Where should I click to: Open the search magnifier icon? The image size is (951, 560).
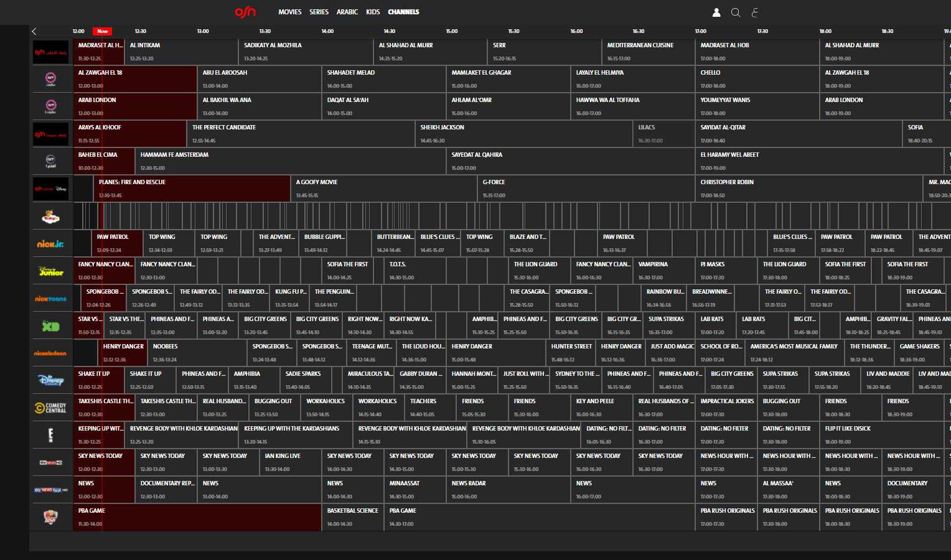[736, 12]
